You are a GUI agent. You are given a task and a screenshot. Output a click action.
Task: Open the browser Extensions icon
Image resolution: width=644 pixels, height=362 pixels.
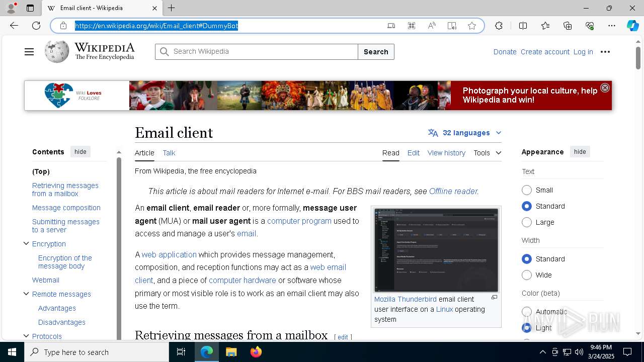click(499, 26)
